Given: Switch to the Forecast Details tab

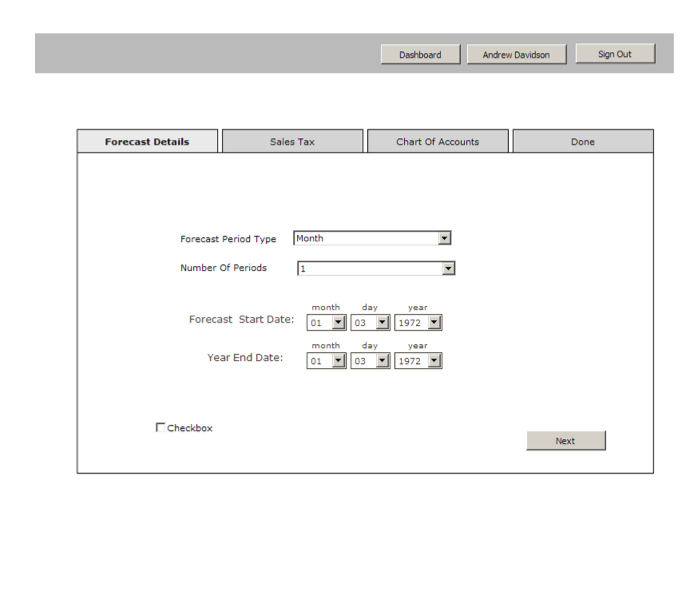Looking at the screenshot, I should tap(147, 142).
